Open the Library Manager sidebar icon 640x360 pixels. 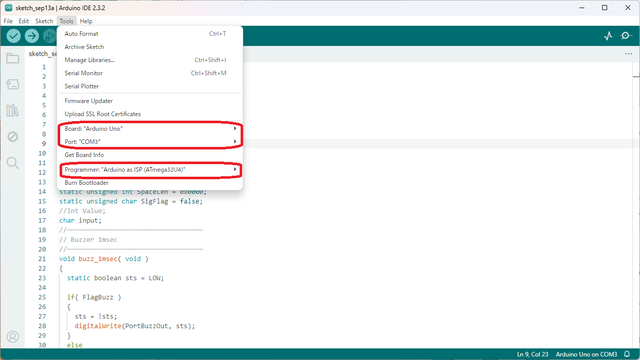pyautogui.click(x=13, y=111)
